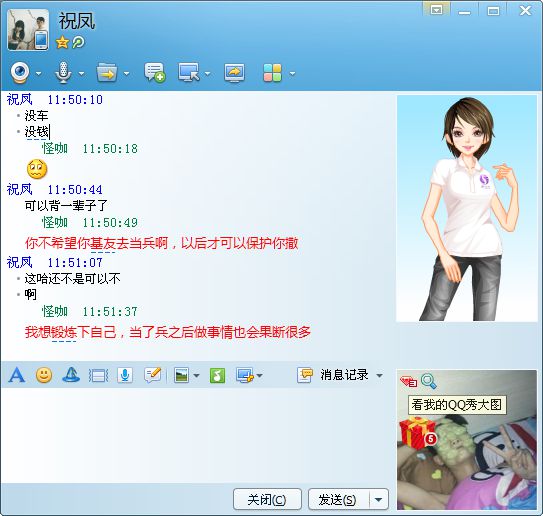Open the send file folder icon
Screen dimensions: 543x516
point(107,73)
